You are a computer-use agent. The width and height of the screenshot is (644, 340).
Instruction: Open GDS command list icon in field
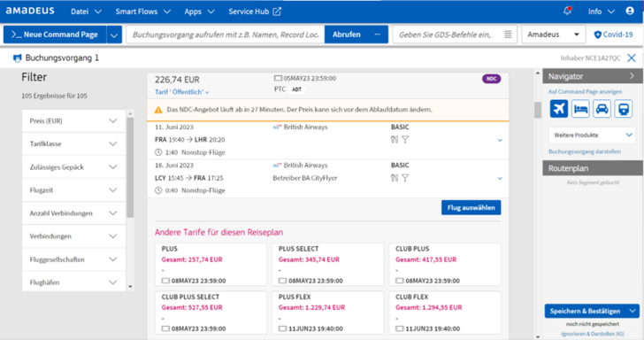coord(508,35)
